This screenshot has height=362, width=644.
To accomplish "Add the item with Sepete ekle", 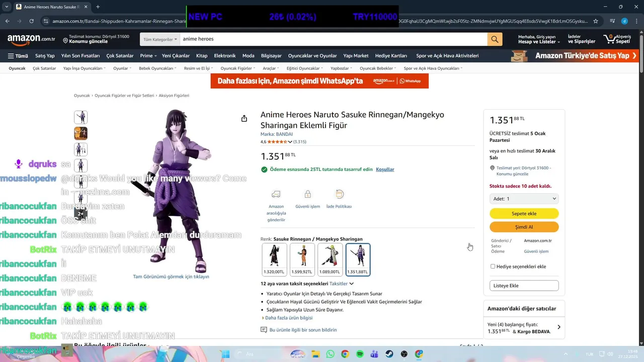I will (x=524, y=214).
